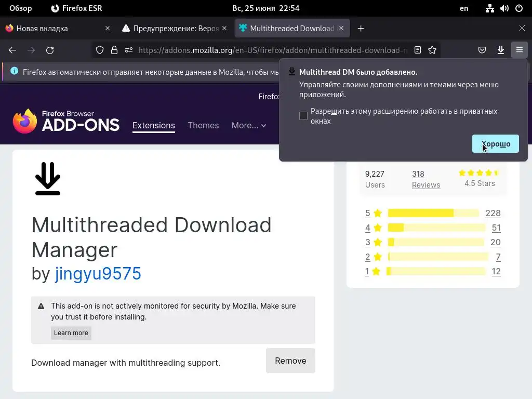Filter reviews by 3 stars

(374, 242)
